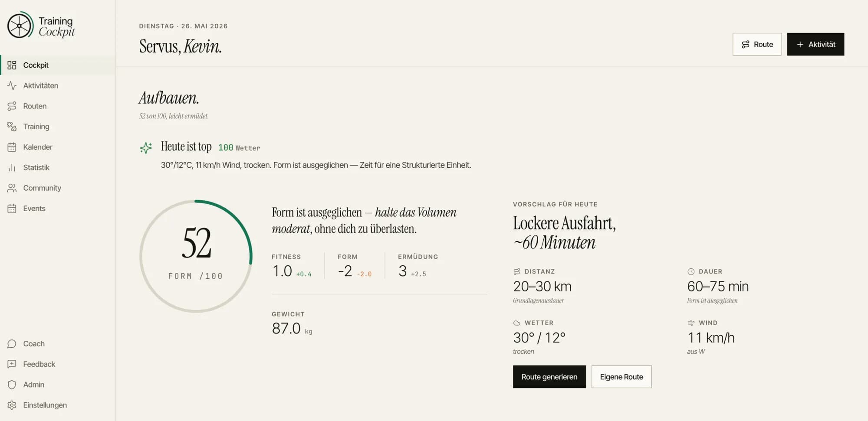Open the Feedback page
This screenshot has height=421, width=868.
(57, 364)
